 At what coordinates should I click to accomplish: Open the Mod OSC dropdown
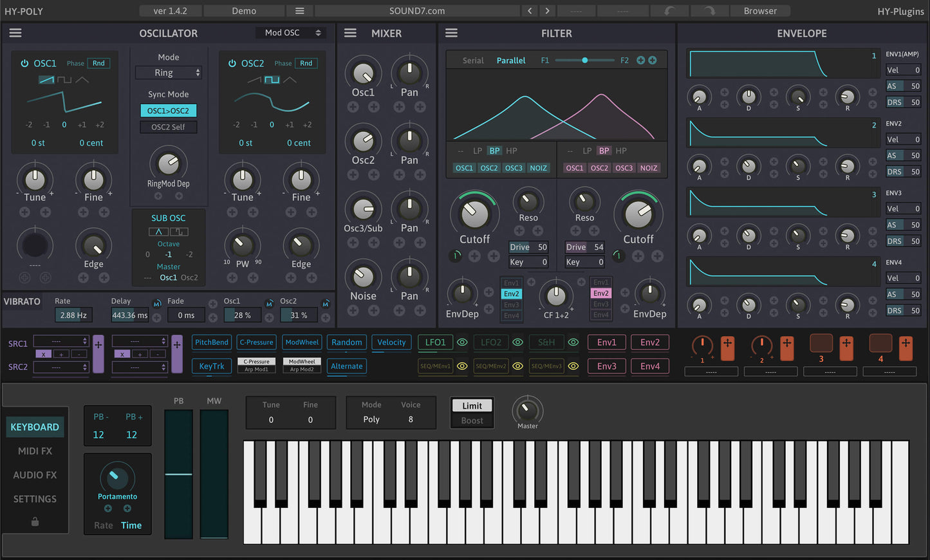[291, 33]
